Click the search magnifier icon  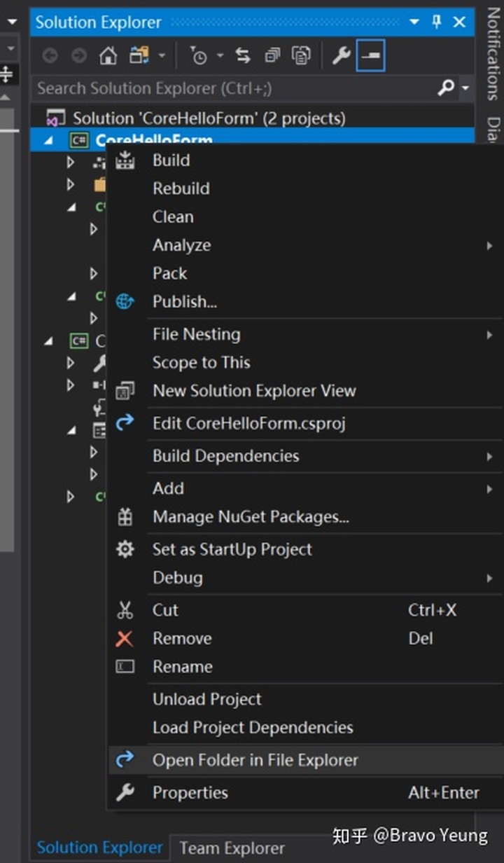pos(446,88)
